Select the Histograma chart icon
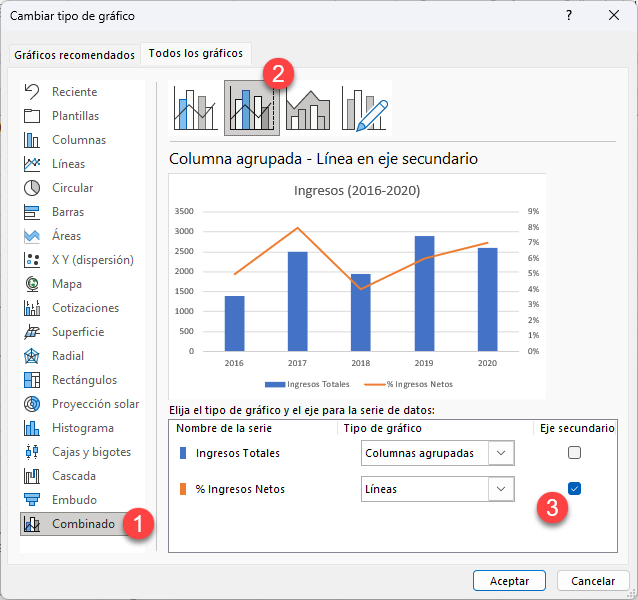 [32, 428]
